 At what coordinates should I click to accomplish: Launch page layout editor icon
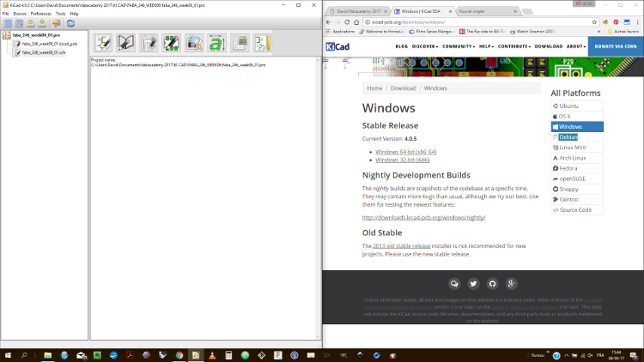(x=263, y=43)
